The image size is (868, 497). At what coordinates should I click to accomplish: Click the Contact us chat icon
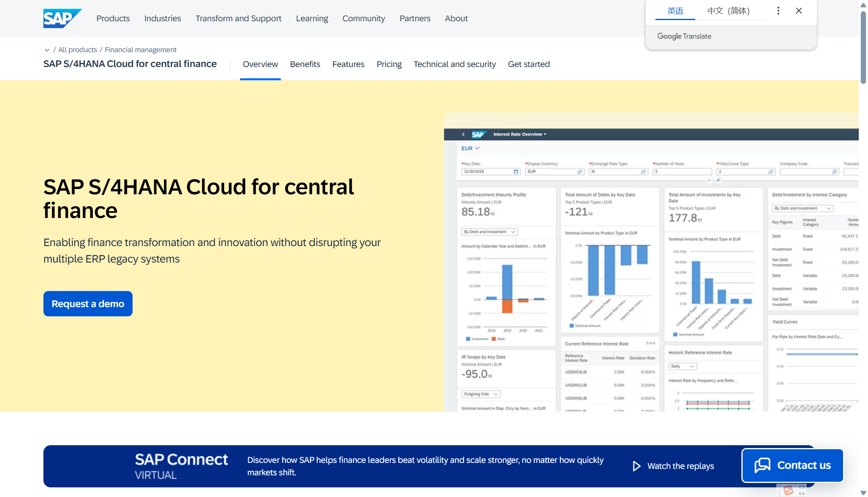coord(762,465)
